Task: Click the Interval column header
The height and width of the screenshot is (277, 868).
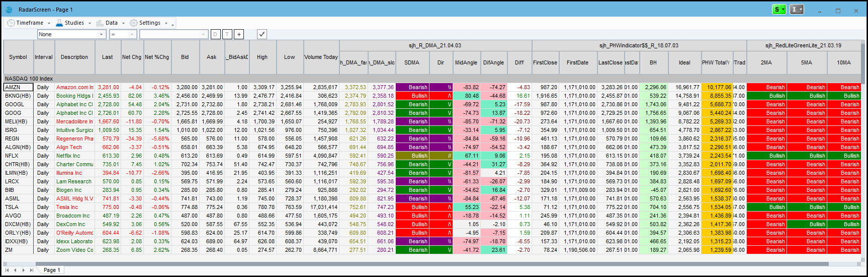Action: (x=44, y=57)
